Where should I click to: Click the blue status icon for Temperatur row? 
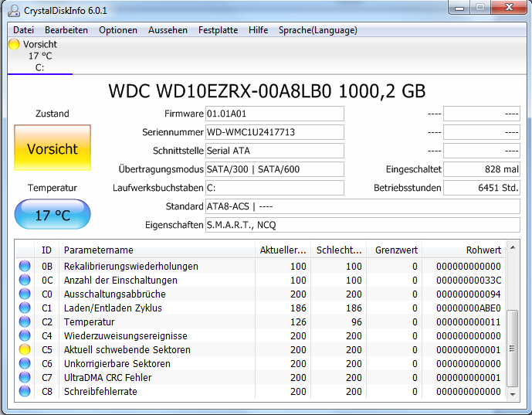point(25,321)
